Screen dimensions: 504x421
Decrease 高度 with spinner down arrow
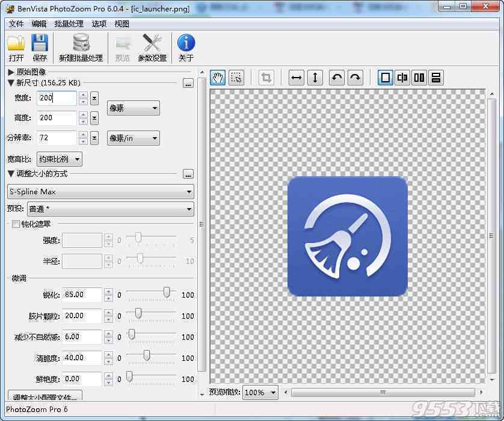click(x=83, y=121)
